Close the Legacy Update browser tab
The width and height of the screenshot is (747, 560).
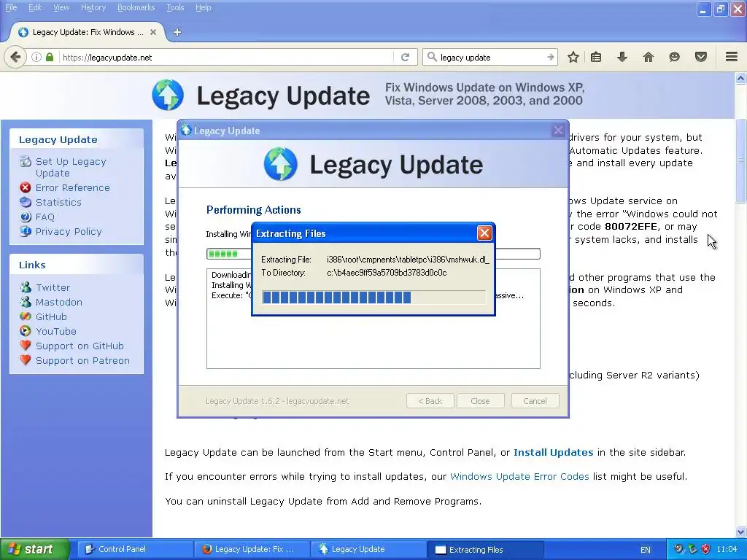(153, 32)
